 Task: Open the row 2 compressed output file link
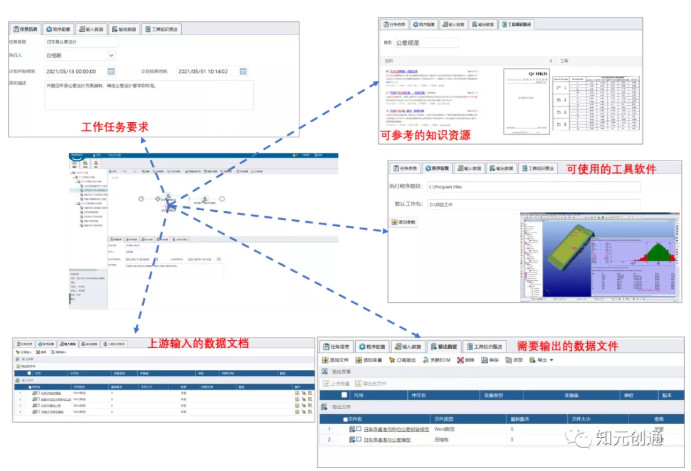[x=387, y=440]
